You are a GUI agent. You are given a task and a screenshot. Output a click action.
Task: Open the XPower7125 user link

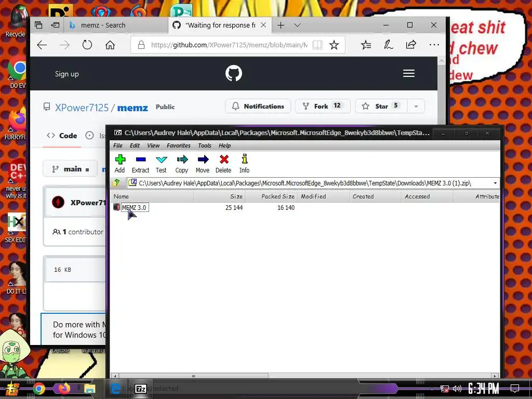point(82,108)
